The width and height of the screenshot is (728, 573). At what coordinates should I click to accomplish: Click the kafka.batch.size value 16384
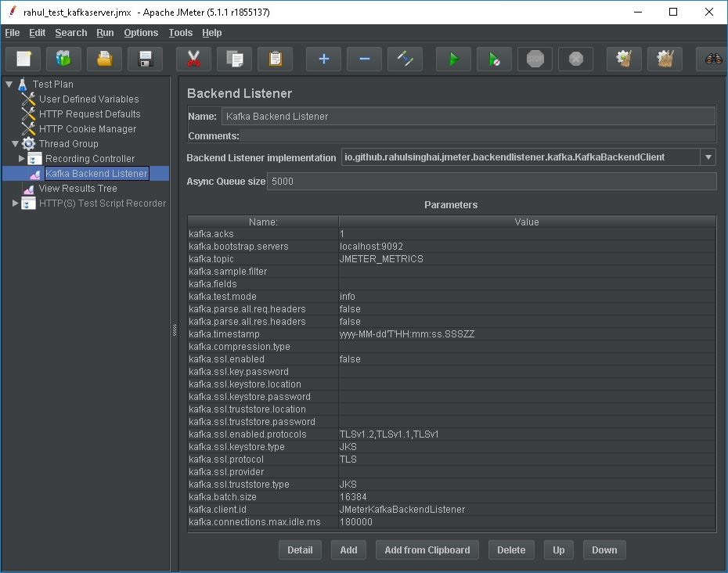[527, 497]
